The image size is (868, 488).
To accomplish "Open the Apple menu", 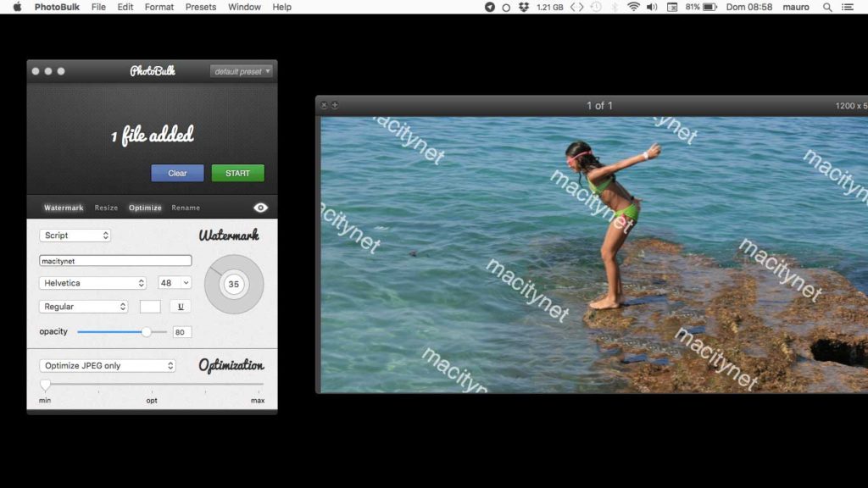I will pyautogui.click(x=17, y=7).
